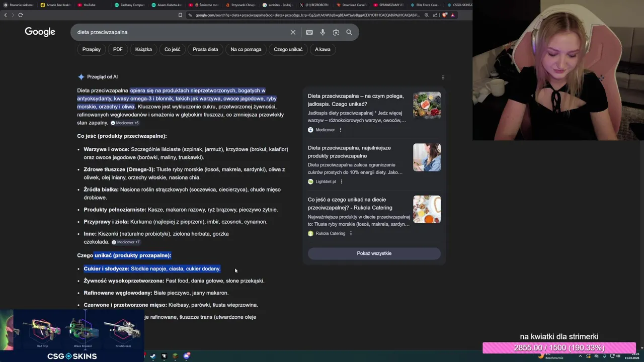The width and height of the screenshot is (644, 362).
Task: Click the 'Przegląd od AI' heading
Action: point(102,77)
